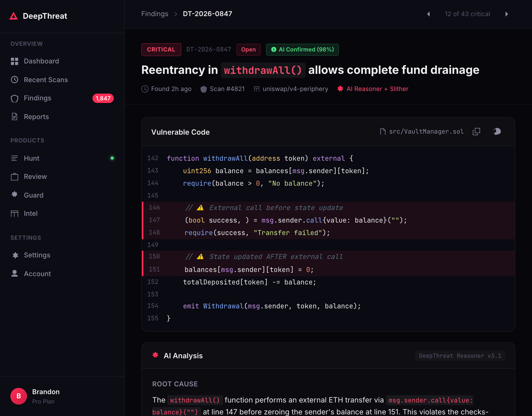Open the Account page
The width and height of the screenshot is (532, 416).
pyautogui.click(x=37, y=274)
